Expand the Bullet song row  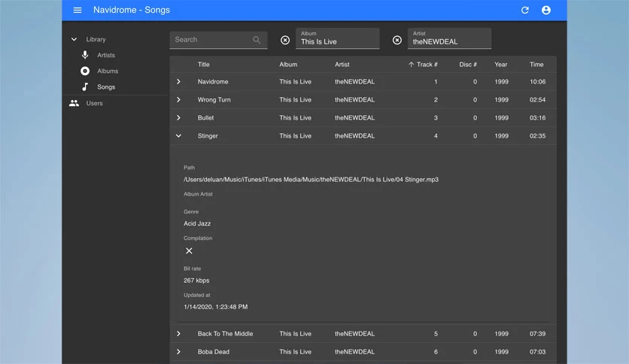click(x=178, y=118)
